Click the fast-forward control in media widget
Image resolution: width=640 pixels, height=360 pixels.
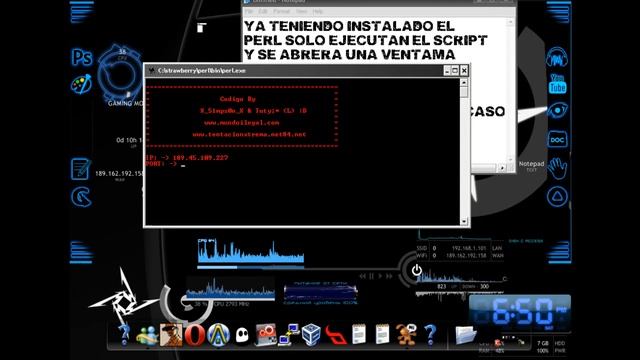[x=389, y=276]
